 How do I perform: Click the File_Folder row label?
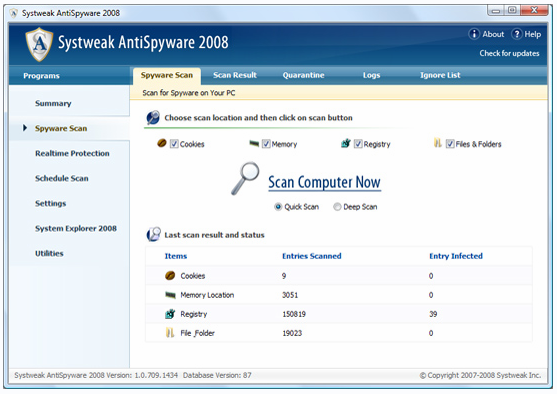tap(197, 333)
